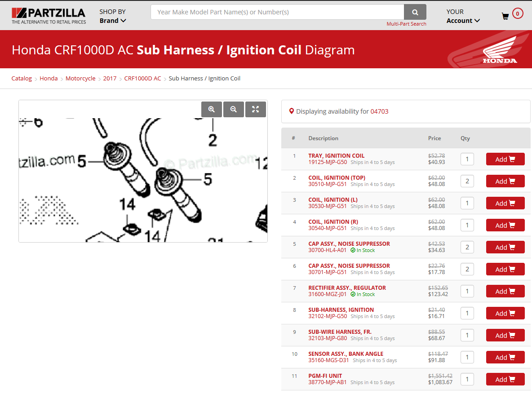This screenshot has height=394, width=532.
Task: Add Rectifier Assy., Regulator to cart
Action: (x=505, y=292)
